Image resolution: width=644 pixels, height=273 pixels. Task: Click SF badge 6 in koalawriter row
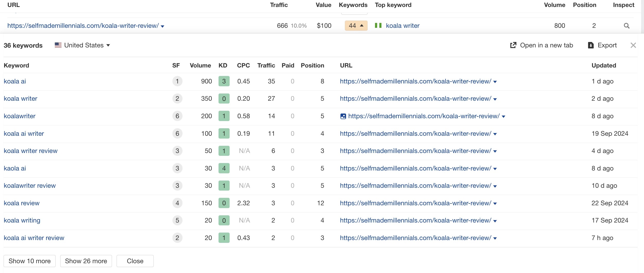point(177,116)
